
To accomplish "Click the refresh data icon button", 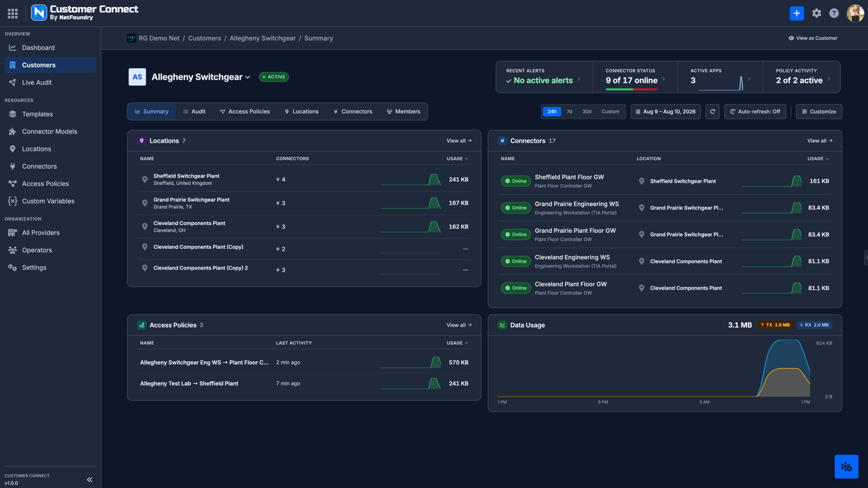I will click(x=712, y=111).
